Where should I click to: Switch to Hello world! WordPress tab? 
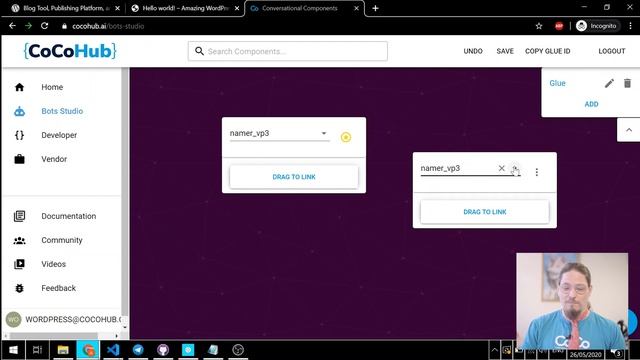pyautogui.click(x=185, y=8)
